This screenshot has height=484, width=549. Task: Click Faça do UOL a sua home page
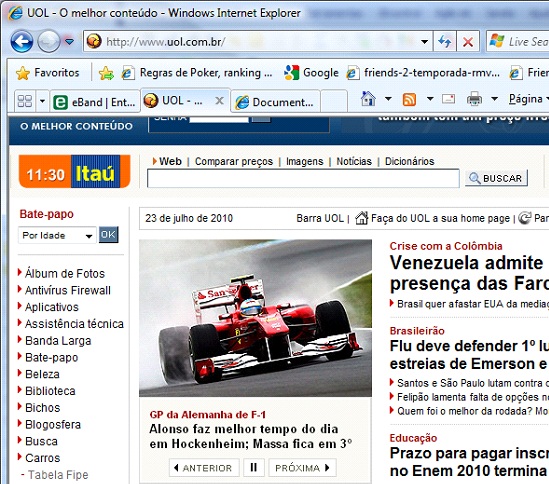(x=440, y=218)
